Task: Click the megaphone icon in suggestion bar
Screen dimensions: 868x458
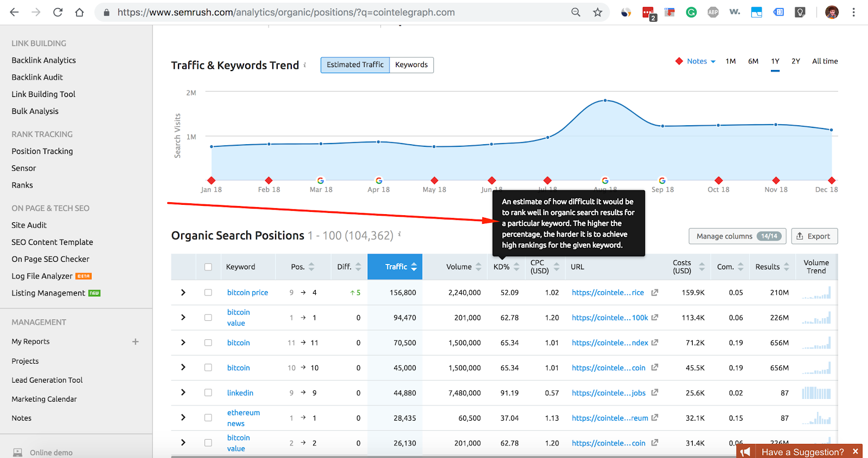Action: tap(746, 451)
